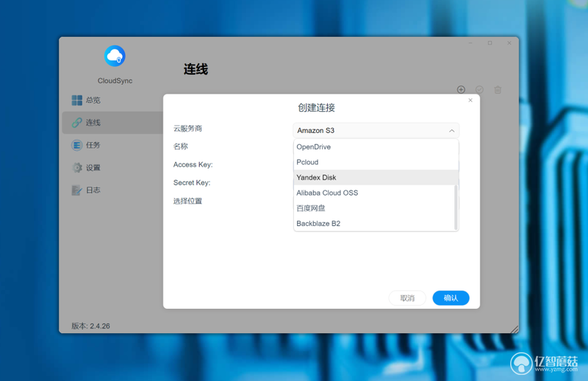588x381 pixels.
Task: Select the 连线 sidebar item
Action: [112, 123]
